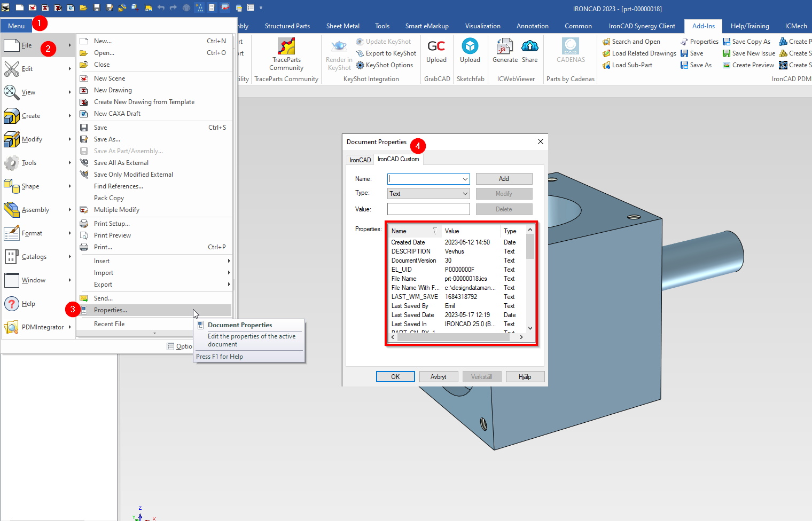812x521 pixels.
Task: Click Sketchfab Upload icon
Action: (x=470, y=51)
